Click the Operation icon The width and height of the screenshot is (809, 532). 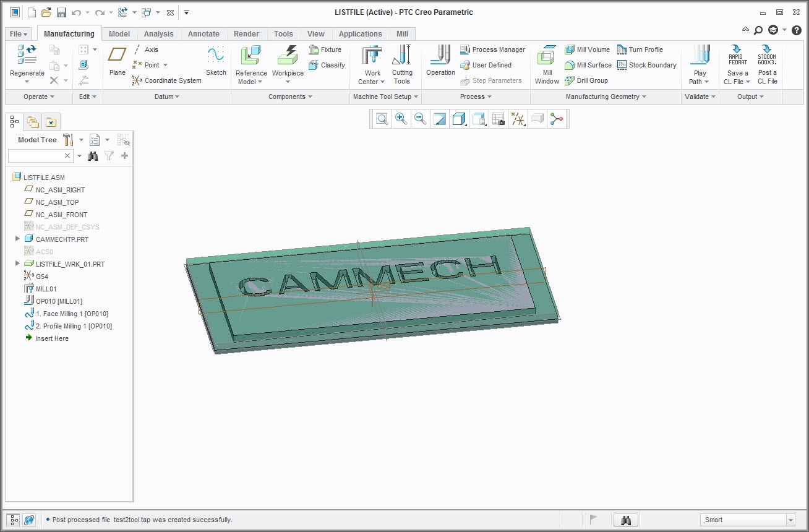[440, 56]
